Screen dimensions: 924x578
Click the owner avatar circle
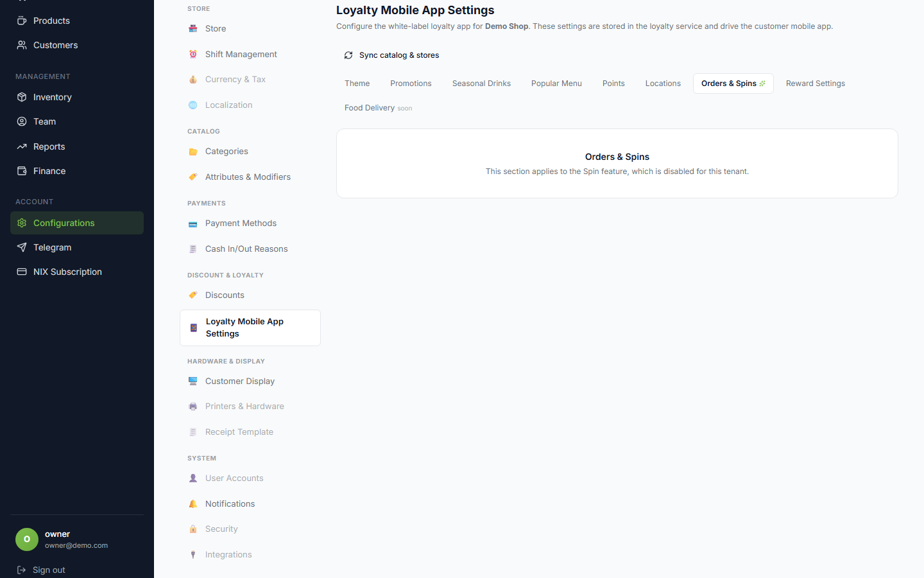point(27,539)
